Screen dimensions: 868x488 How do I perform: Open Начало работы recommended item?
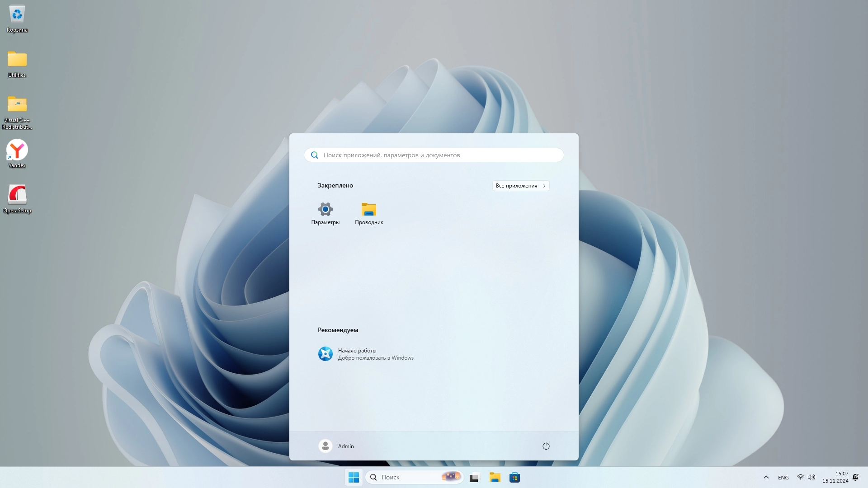click(x=366, y=354)
